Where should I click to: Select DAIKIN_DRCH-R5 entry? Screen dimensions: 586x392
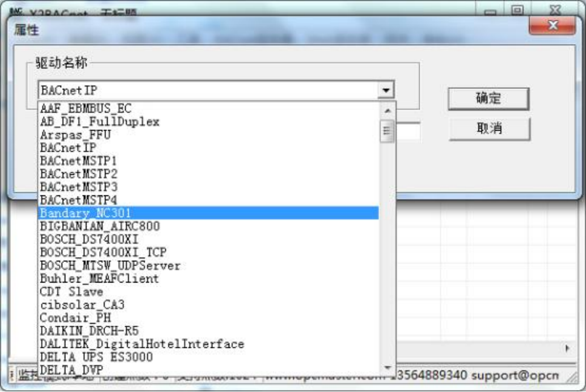[209, 331]
